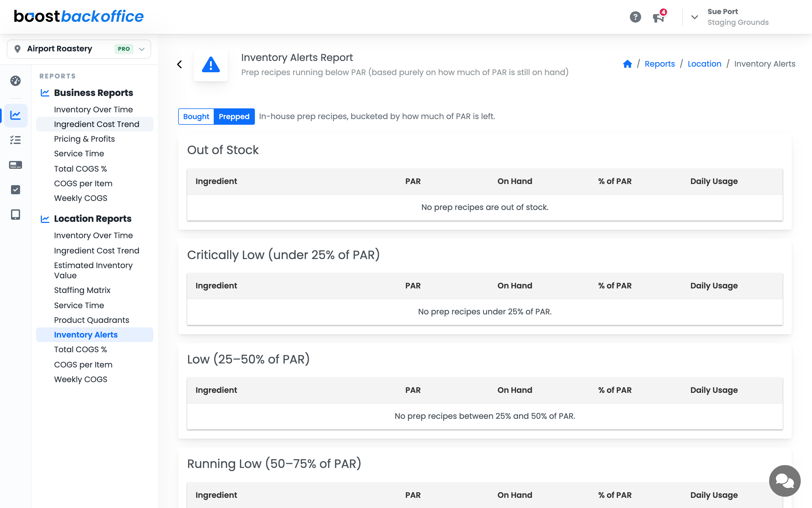Click % of PAR header in Critically Low table
812x508 pixels.
click(615, 286)
